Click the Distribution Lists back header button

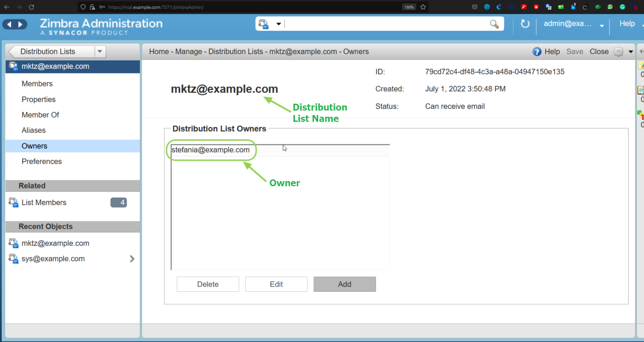point(51,51)
